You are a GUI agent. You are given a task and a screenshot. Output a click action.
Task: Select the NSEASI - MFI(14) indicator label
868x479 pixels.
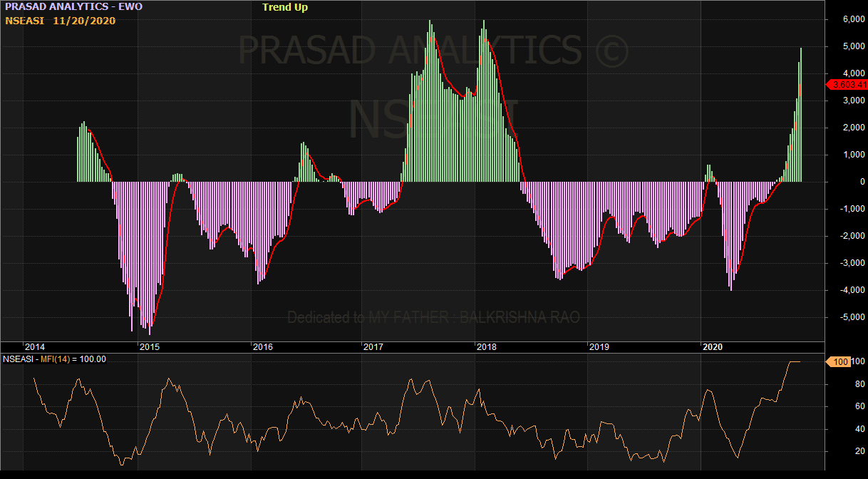(x=54, y=359)
